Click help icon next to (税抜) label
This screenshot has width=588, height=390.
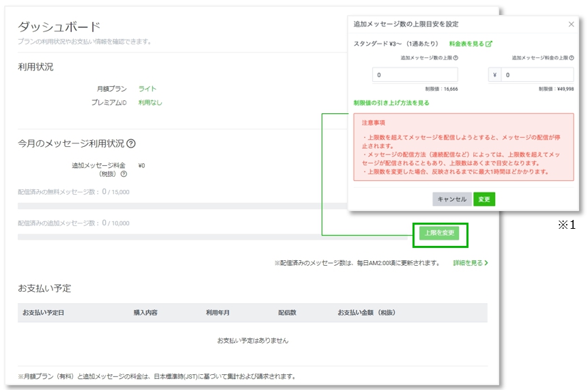pos(124,174)
